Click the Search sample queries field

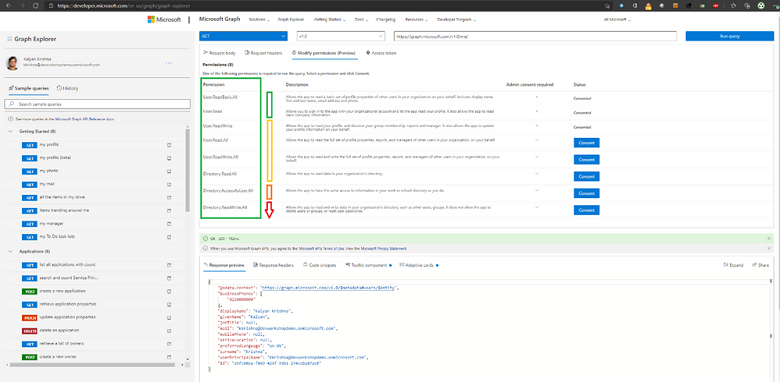(x=97, y=104)
